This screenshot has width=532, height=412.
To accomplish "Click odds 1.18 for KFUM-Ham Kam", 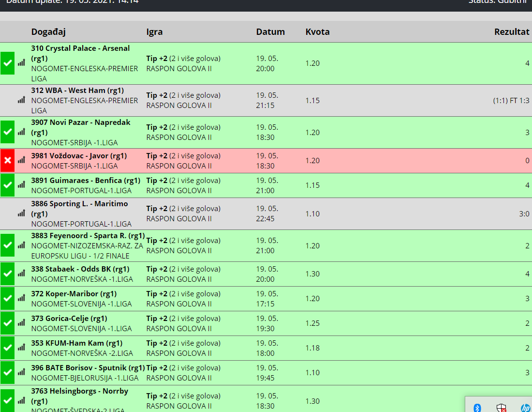I will point(312,348).
